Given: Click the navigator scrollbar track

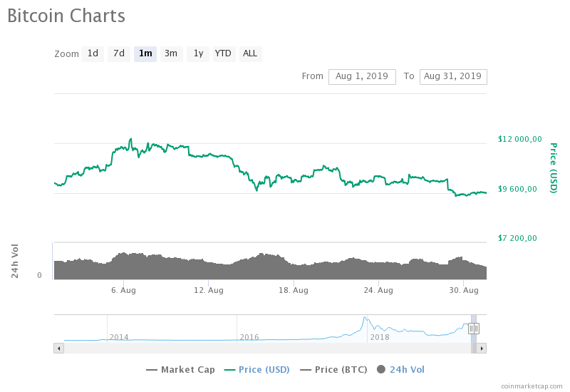Looking at the screenshot, I should (264, 348).
